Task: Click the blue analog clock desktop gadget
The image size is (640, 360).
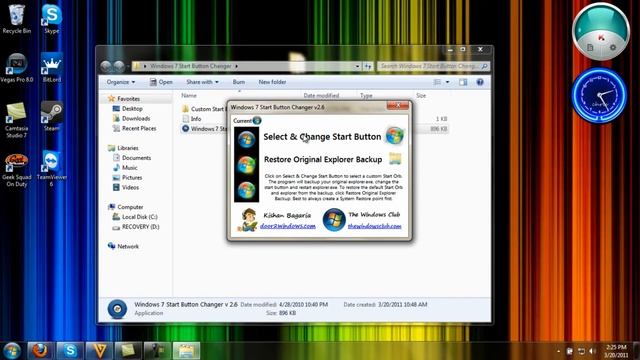Action: point(599,96)
